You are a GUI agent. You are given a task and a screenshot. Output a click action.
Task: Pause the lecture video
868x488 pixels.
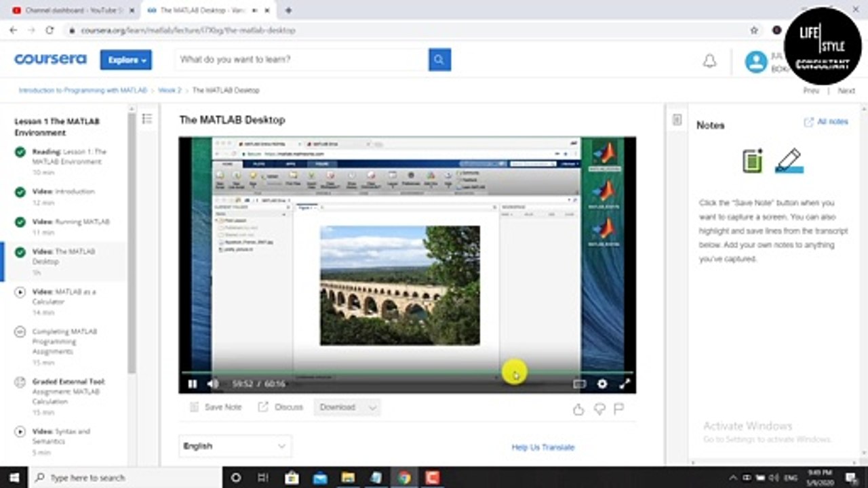pyautogui.click(x=193, y=384)
